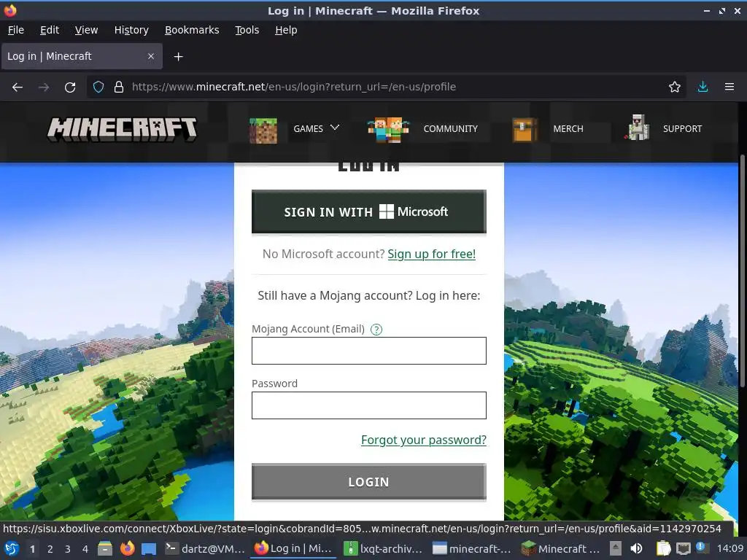This screenshot has width=747, height=560.
Task: Click the Minecraft logo
Action: tap(122, 129)
